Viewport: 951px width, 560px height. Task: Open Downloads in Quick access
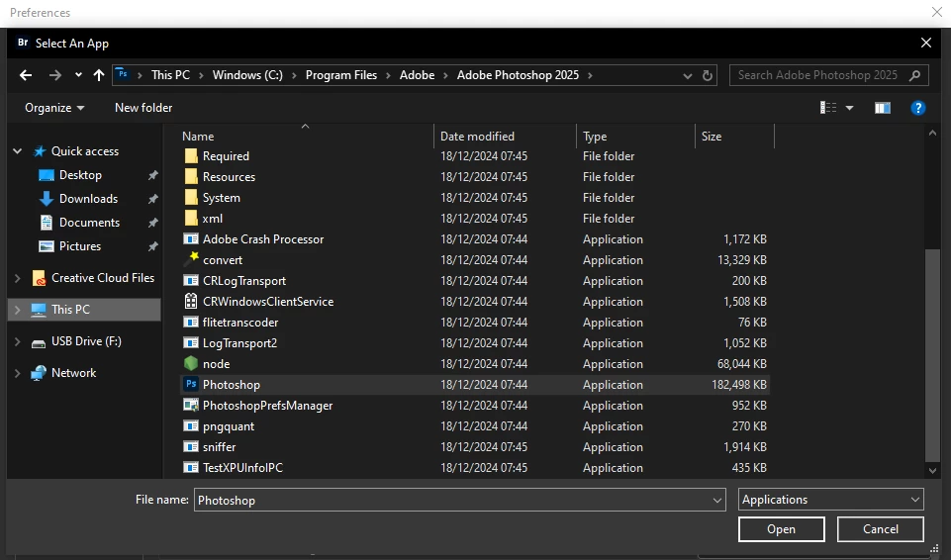click(x=88, y=199)
